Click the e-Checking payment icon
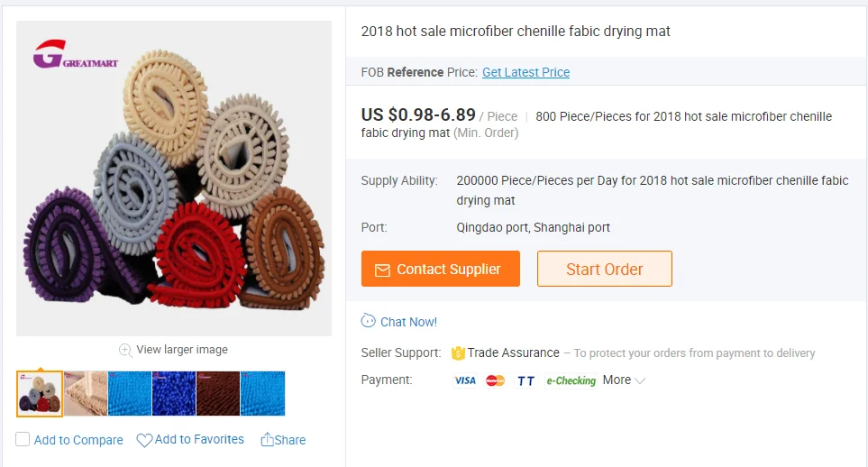 [571, 380]
